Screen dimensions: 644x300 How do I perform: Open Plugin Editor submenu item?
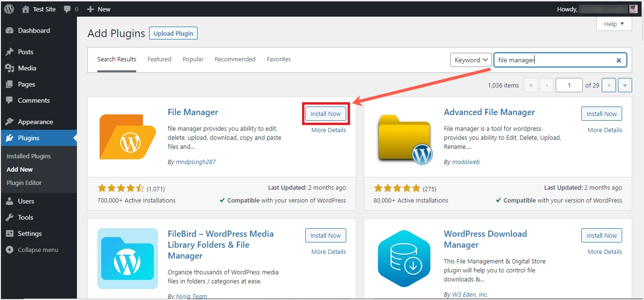[24, 183]
